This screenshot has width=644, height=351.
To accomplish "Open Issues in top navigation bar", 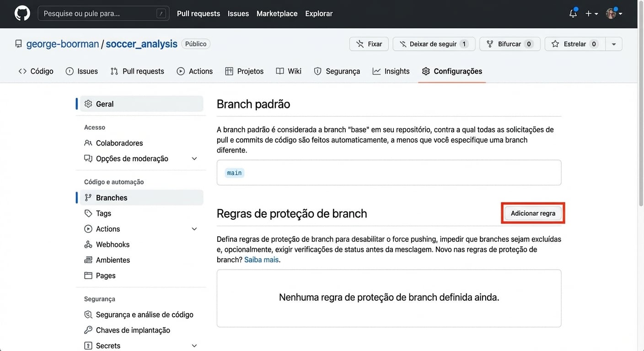I will [x=238, y=14].
